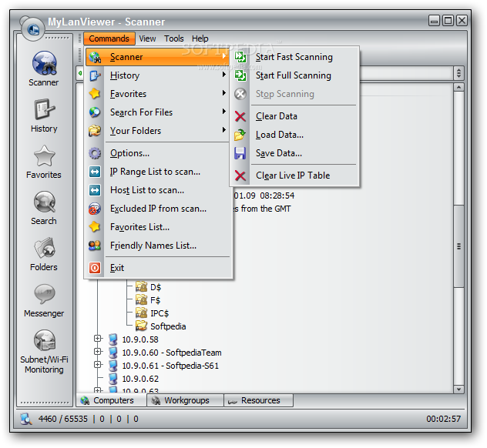Switch to the Workgroups tab
This screenshot has height=448, width=487.
pyautogui.click(x=186, y=400)
